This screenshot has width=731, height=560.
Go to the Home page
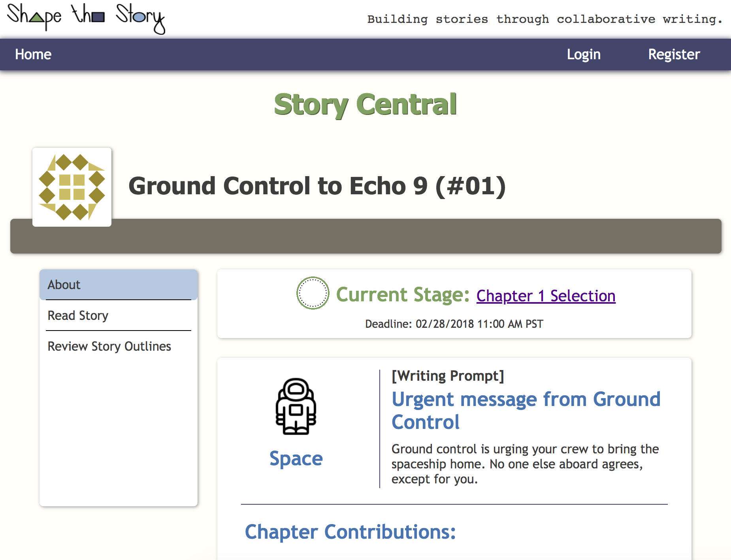(33, 54)
